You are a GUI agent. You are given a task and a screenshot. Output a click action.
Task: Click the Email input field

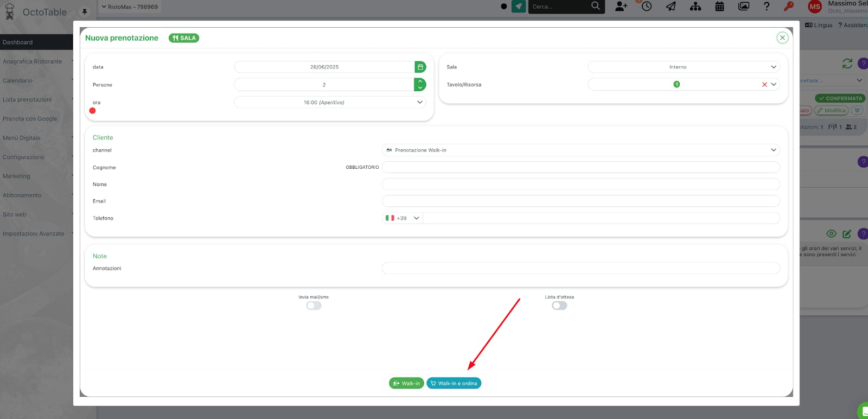(x=581, y=201)
